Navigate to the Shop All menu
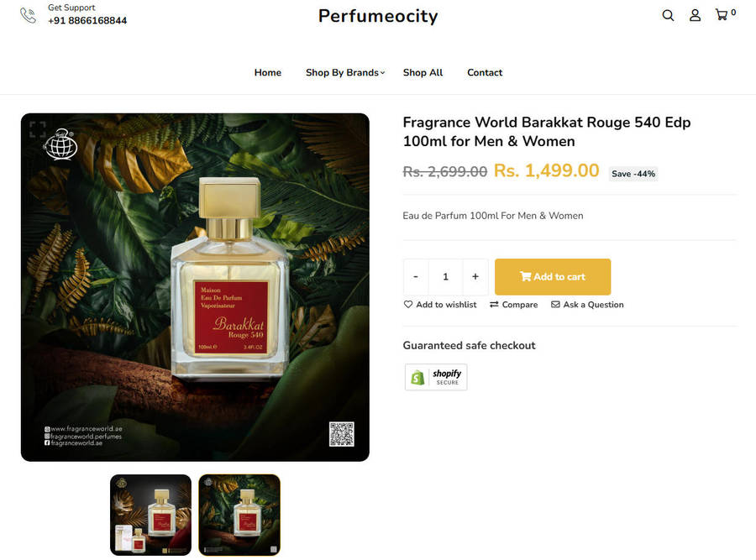The height and width of the screenshot is (560, 756). tap(423, 72)
